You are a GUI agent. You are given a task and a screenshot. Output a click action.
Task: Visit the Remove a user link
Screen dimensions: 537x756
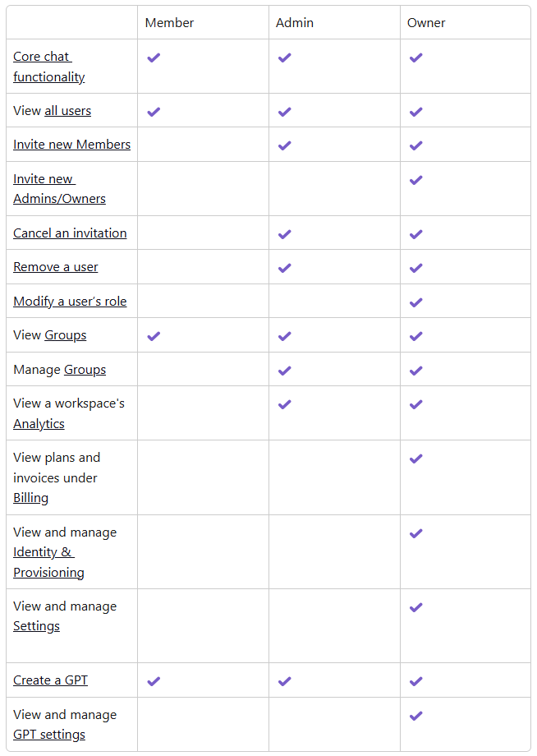(x=56, y=267)
